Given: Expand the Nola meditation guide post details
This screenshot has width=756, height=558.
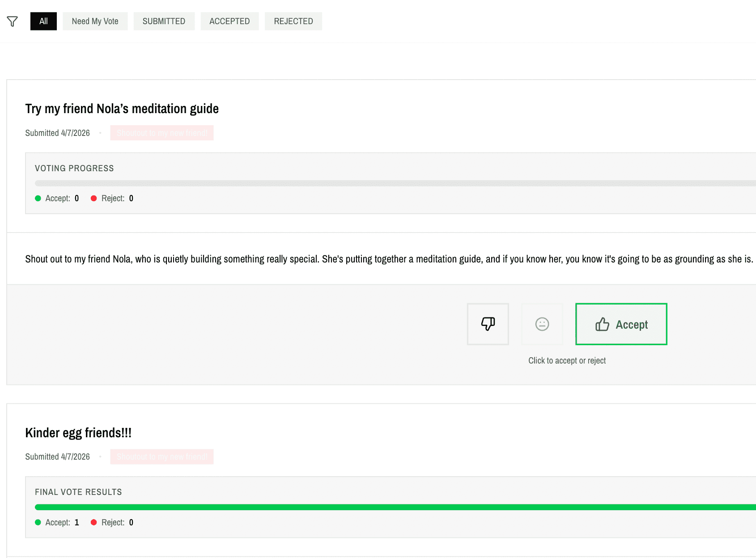Looking at the screenshot, I should coord(122,108).
